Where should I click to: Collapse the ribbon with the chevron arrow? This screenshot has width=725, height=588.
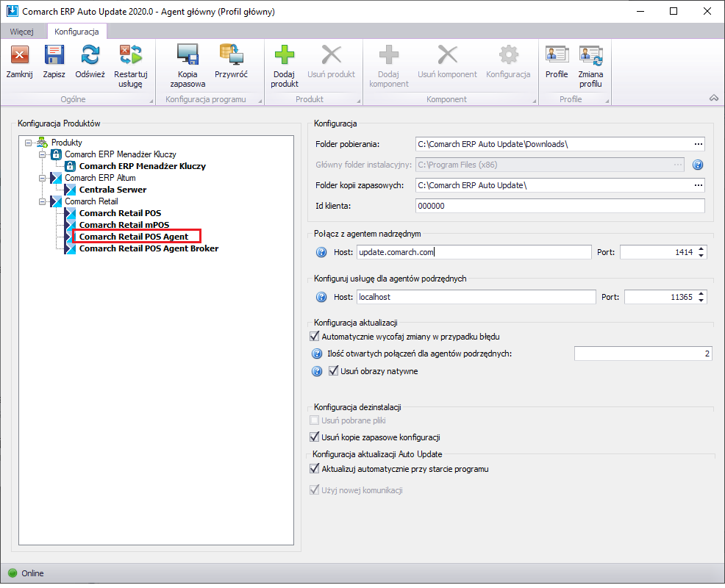click(x=714, y=98)
